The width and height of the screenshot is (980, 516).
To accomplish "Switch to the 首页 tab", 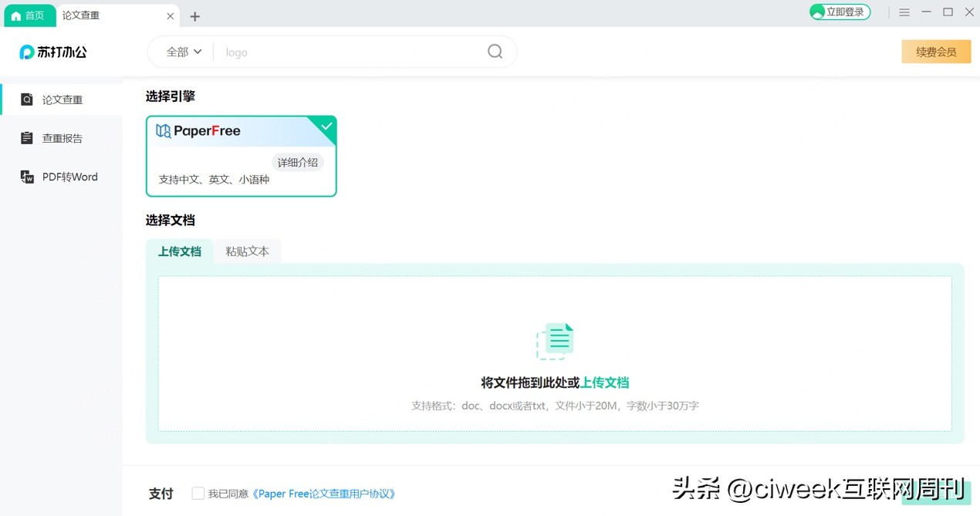I will 29,15.
